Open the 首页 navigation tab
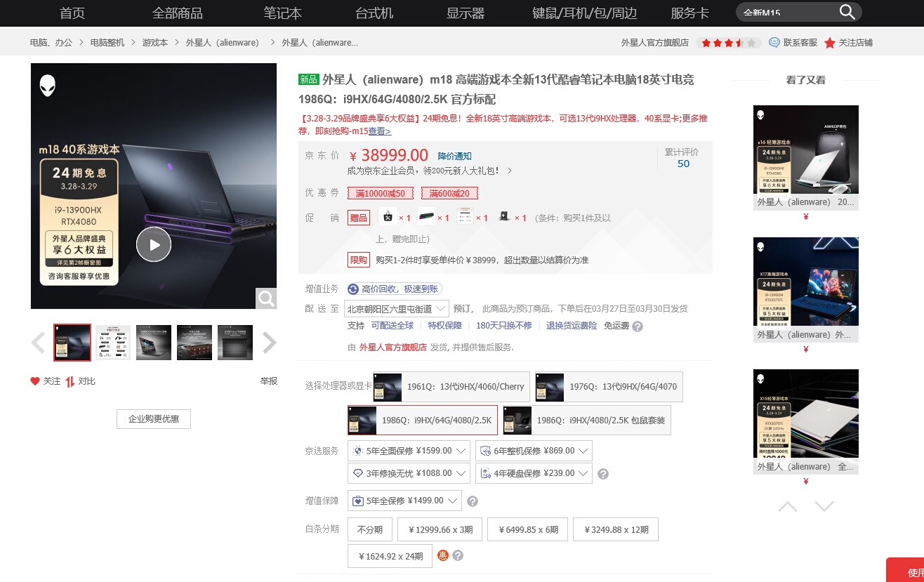The image size is (924, 582). point(72,13)
